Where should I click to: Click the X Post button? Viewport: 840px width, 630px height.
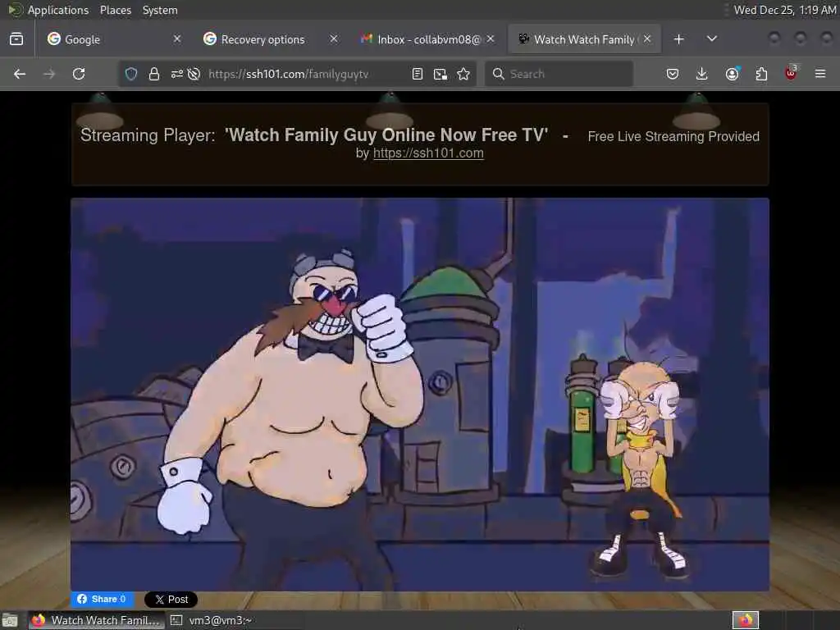click(171, 600)
